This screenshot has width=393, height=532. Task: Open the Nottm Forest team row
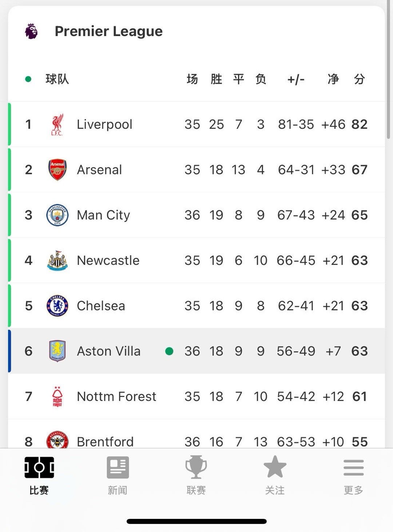point(196,397)
